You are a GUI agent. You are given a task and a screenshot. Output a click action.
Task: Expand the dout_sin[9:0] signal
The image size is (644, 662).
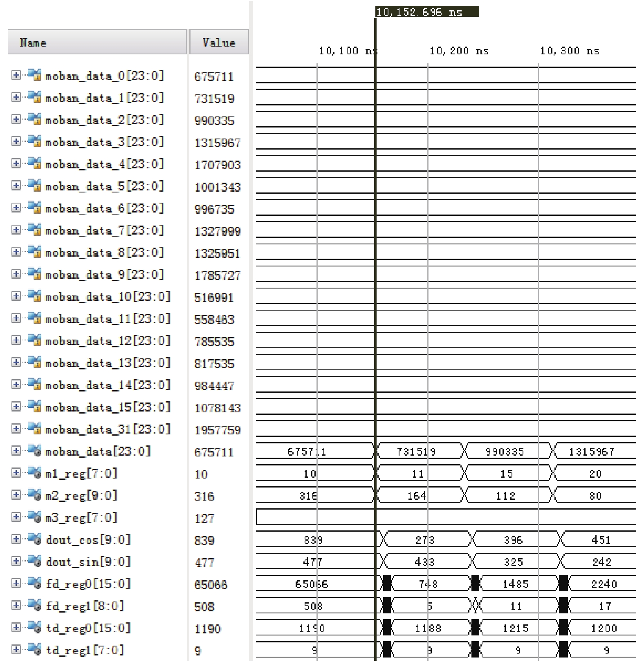(x=16, y=561)
